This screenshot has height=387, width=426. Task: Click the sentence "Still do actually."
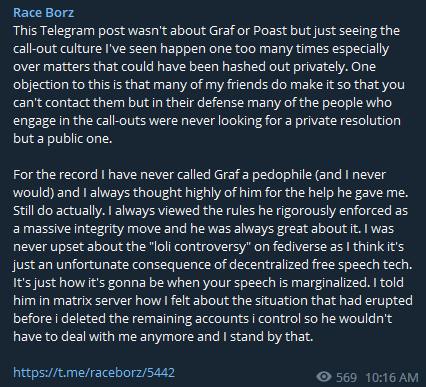(57, 211)
